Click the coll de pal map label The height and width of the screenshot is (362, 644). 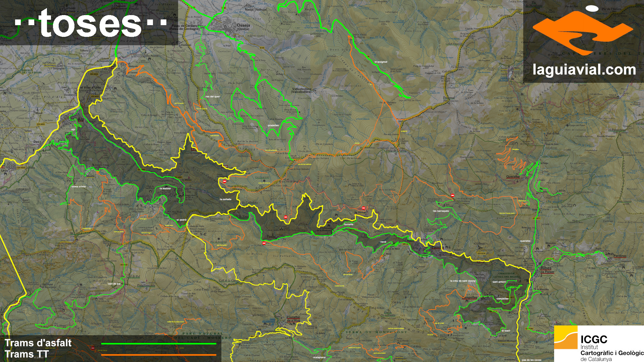coord(114,284)
